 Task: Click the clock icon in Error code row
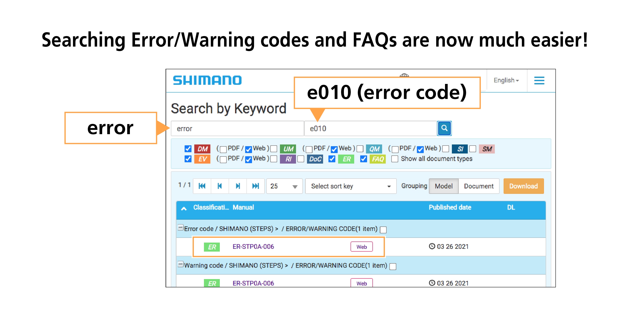pyautogui.click(x=432, y=246)
